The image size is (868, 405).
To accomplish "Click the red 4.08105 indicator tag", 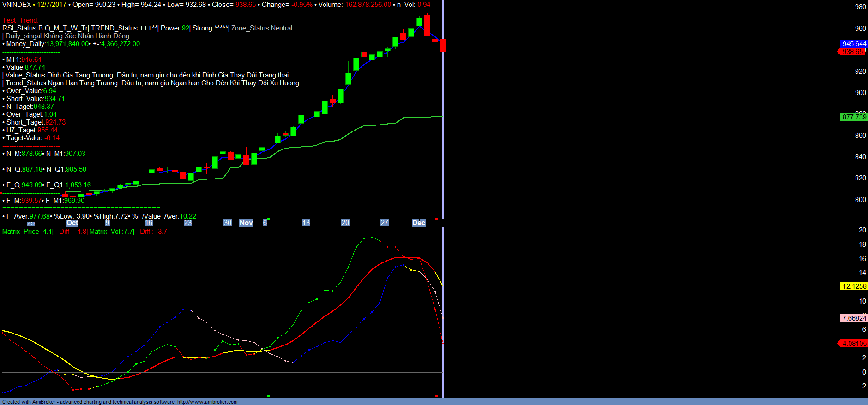I will pyautogui.click(x=854, y=344).
